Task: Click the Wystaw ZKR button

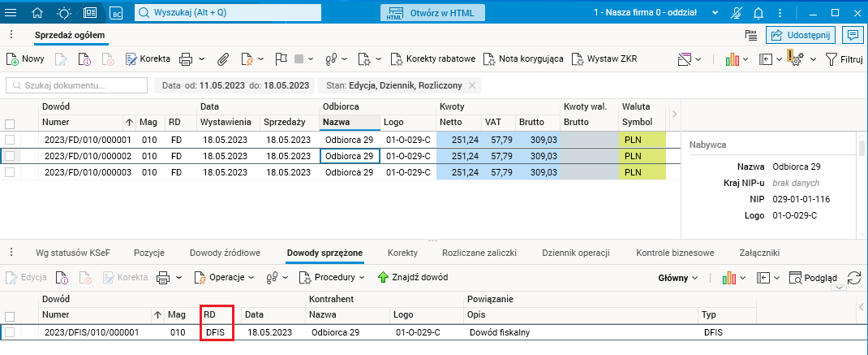Action: click(x=604, y=58)
